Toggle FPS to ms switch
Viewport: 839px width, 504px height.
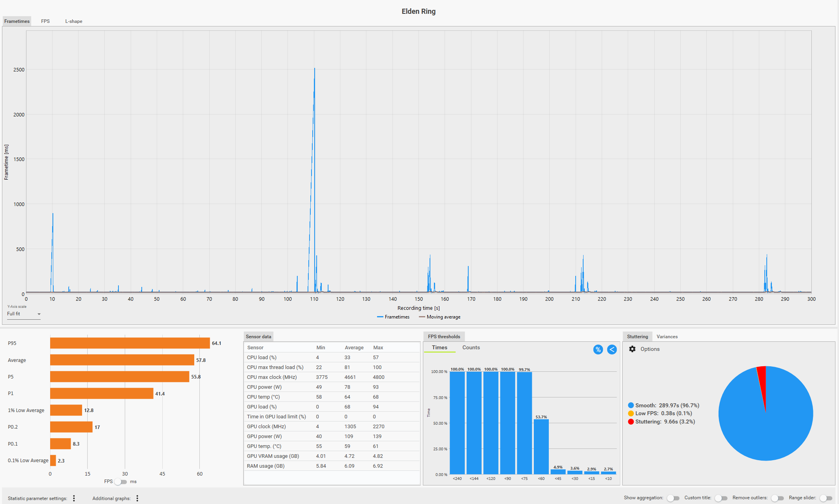pos(121,482)
